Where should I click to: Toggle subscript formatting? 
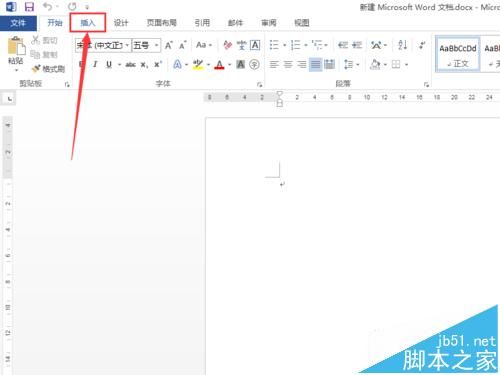pyautogui.click(x=144, y=65)
